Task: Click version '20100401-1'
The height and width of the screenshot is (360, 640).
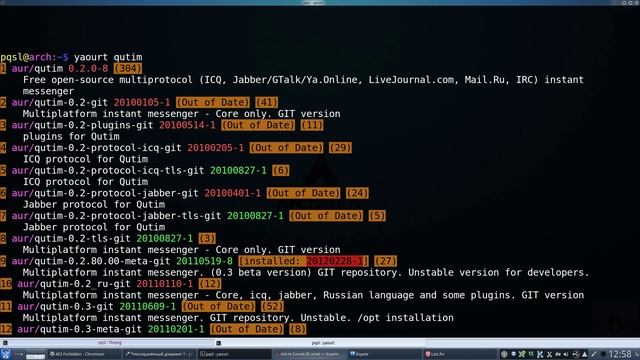Action: 233,193
